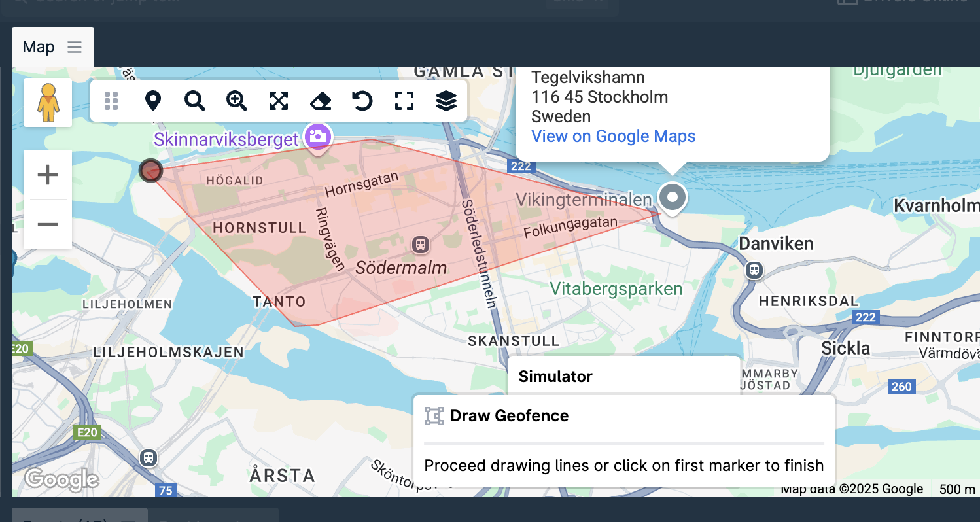
Task: Click the Södermalm train station icon
Action: 420,245
